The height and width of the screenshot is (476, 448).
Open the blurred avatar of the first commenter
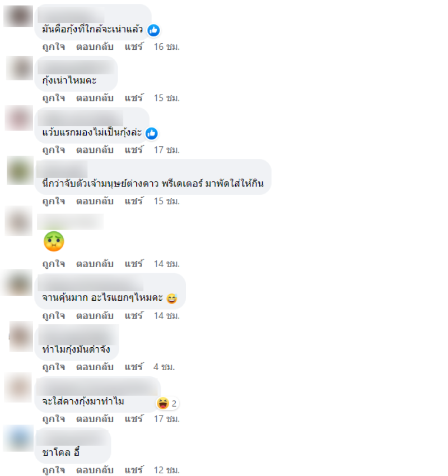tap(18, 16)
